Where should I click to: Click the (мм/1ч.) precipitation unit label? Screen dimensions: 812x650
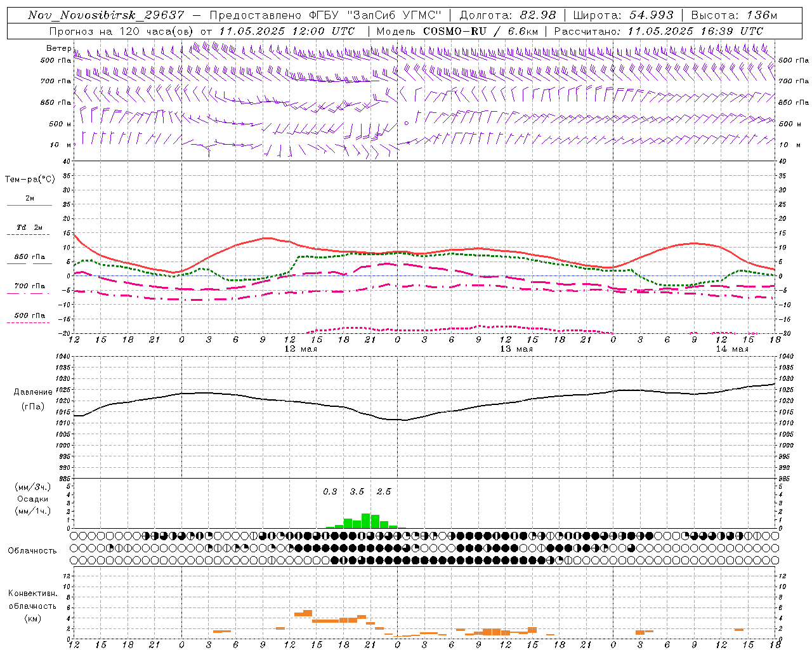click(x=33, y=511)
